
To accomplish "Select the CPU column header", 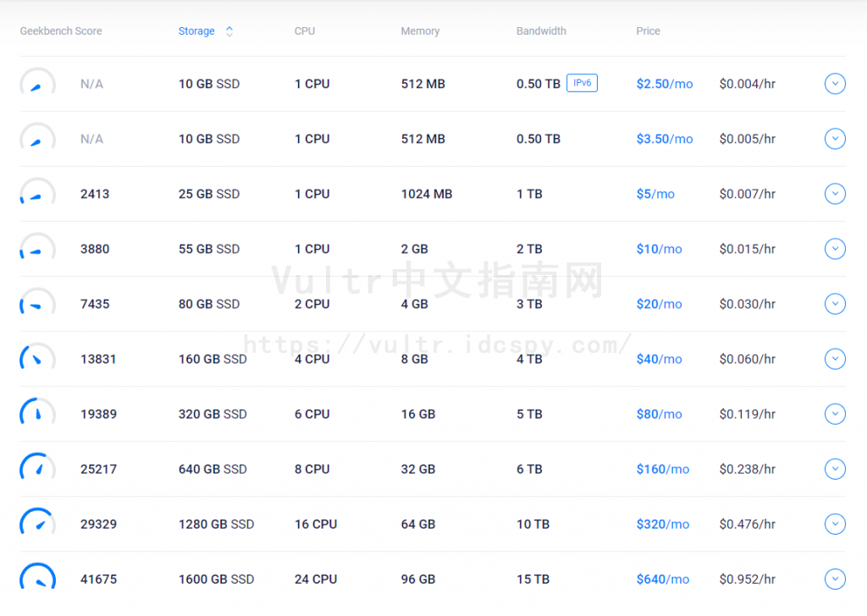I will [x=305, y=31].
